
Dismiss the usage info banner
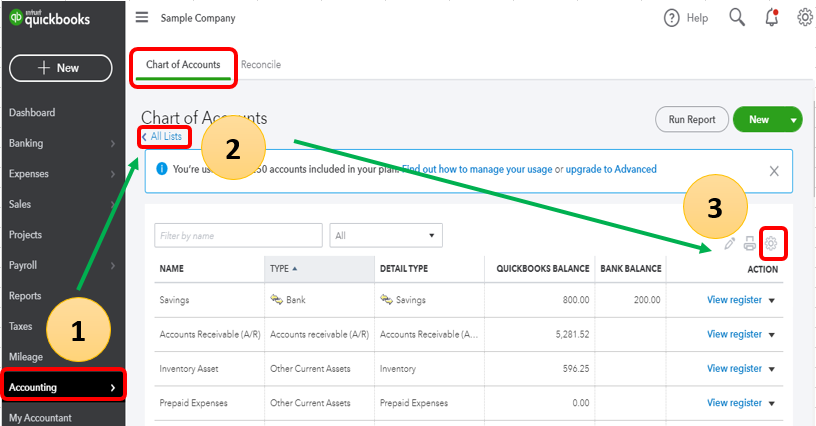[x=774, y=171]
